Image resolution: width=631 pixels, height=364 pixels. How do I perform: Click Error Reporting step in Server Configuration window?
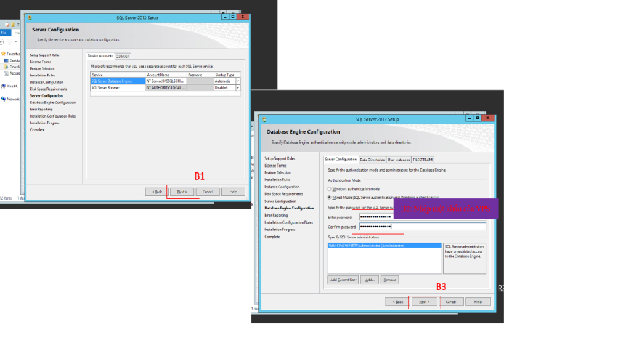click(41, 110)
